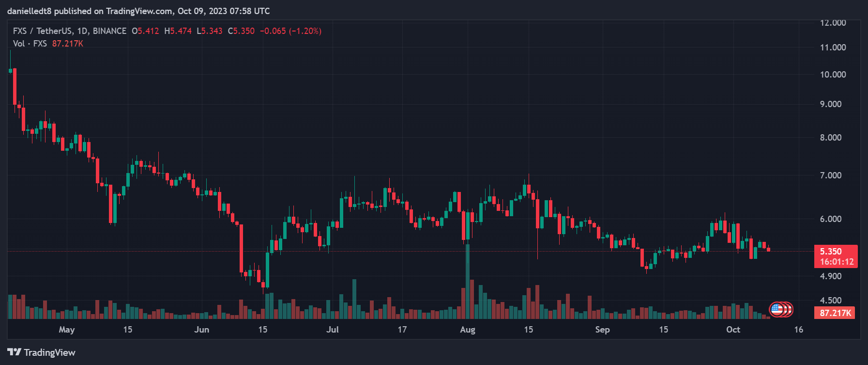This screenshot has height=365, width=868.
Task: Click the Jul label on time axis
Action: [333, 330]
